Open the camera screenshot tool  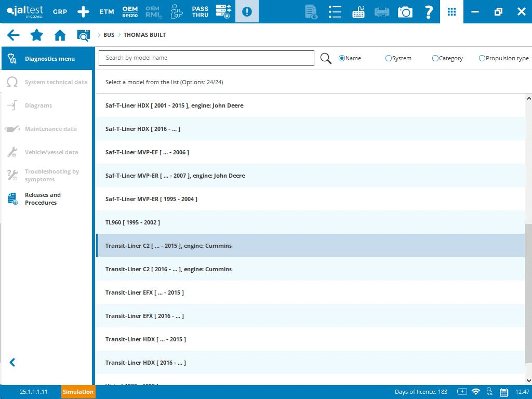coord(405,11)
